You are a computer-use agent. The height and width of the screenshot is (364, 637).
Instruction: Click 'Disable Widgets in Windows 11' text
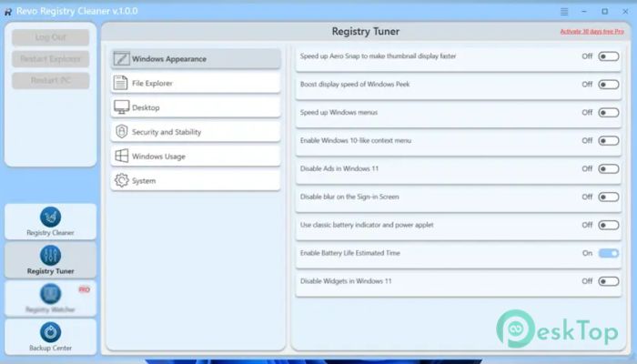[346, 281]
